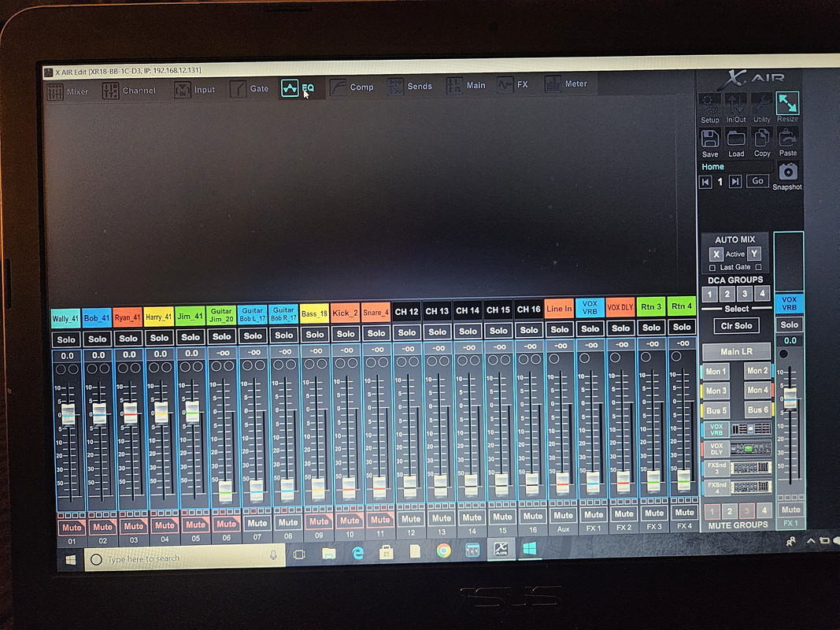
Task: Open Microsoft Edge from the taskbar
Action: (358, 552)
